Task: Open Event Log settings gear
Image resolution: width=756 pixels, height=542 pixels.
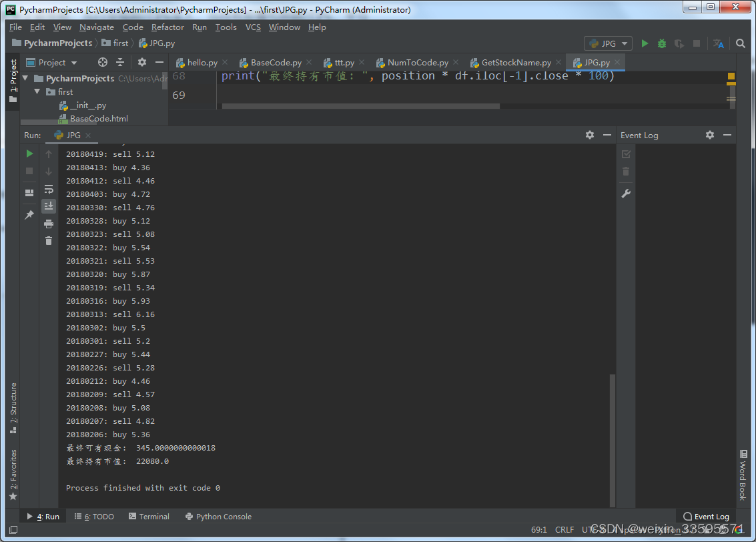Action: (710, 135)
